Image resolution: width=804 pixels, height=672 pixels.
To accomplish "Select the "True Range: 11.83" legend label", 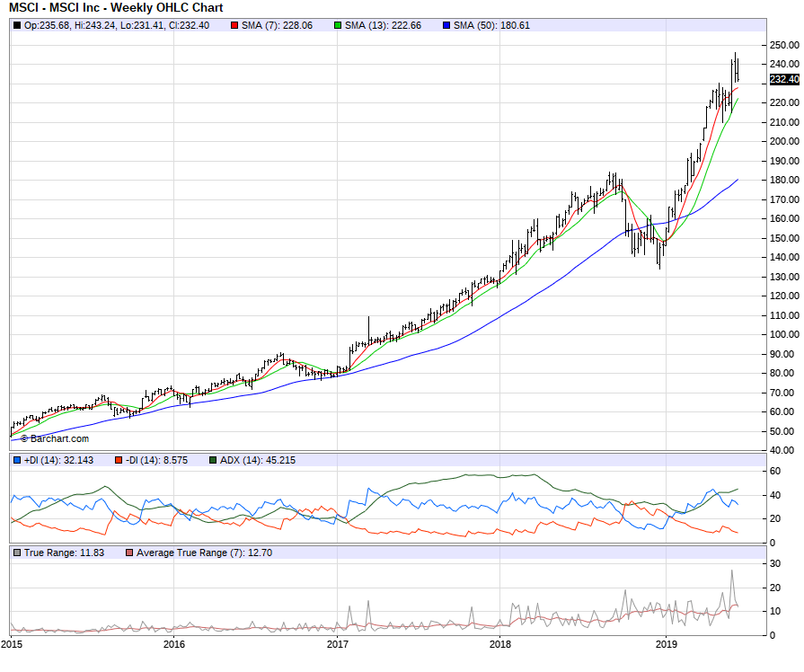I will point(64,553).
